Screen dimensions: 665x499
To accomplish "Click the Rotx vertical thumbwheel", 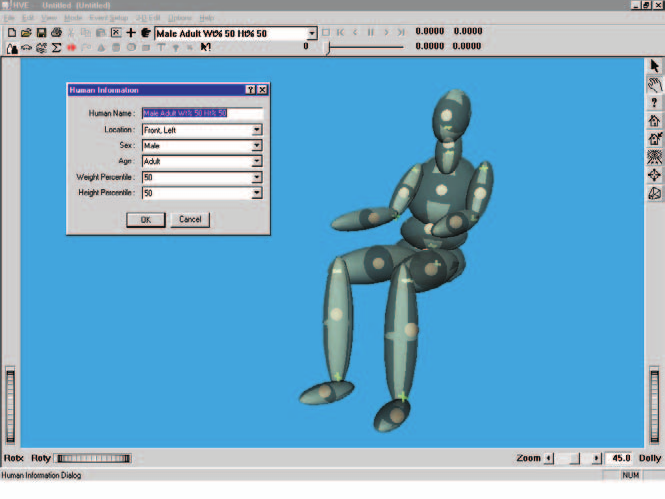I will [x=10, y=406].
